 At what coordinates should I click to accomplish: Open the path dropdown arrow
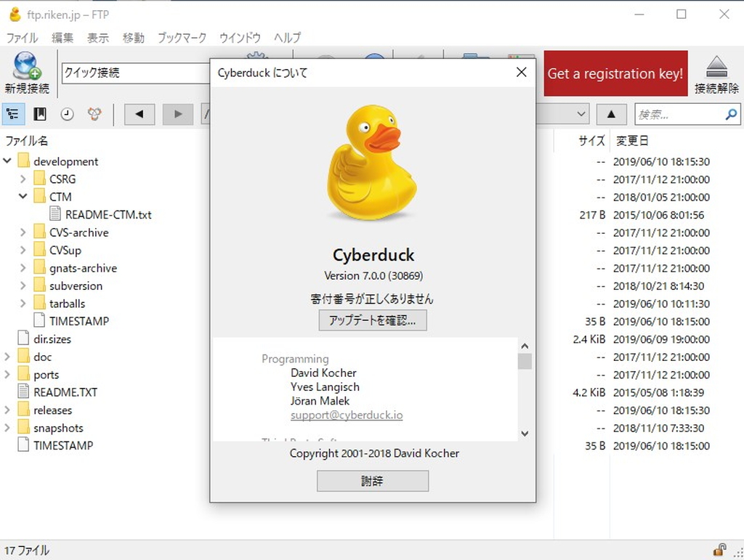point(581,114)
